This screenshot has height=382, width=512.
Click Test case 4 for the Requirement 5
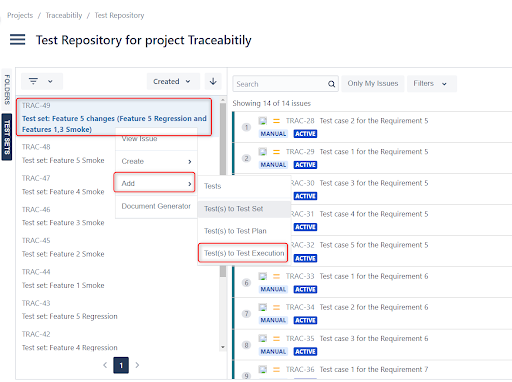[374, 214]
